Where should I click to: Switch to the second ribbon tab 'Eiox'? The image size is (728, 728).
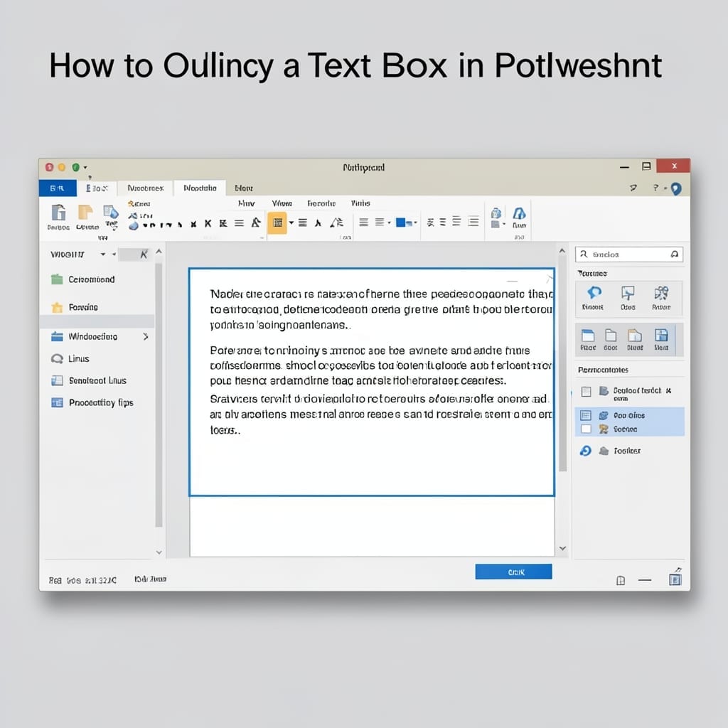tap(97, 188)
